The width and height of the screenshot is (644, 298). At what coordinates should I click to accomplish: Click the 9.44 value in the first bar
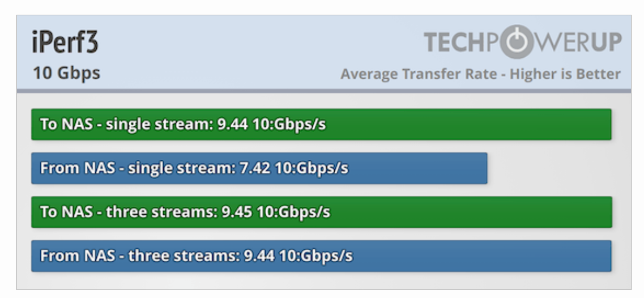[x=232, y=124]
